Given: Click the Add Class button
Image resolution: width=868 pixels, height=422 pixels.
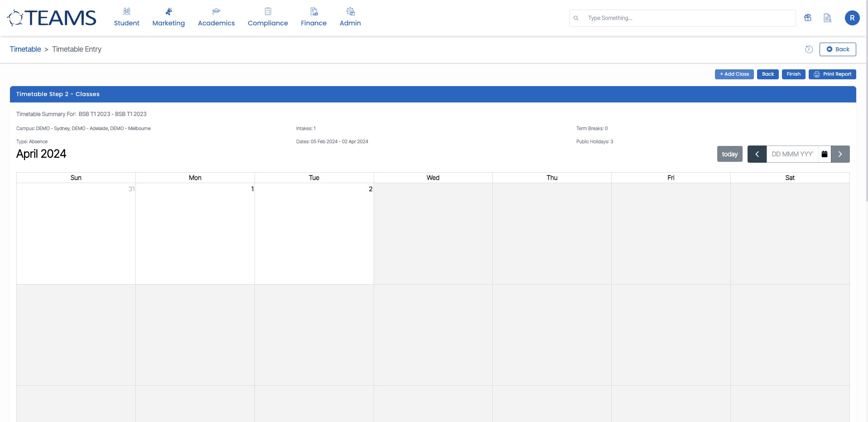Looking at the screenshot, I should click(x=734, y=74).
